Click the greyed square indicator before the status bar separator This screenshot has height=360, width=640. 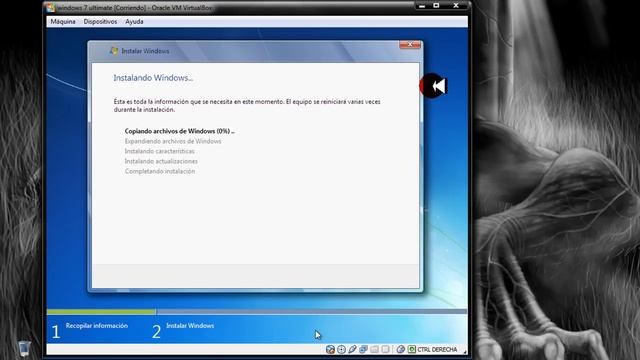coord(385,349)
